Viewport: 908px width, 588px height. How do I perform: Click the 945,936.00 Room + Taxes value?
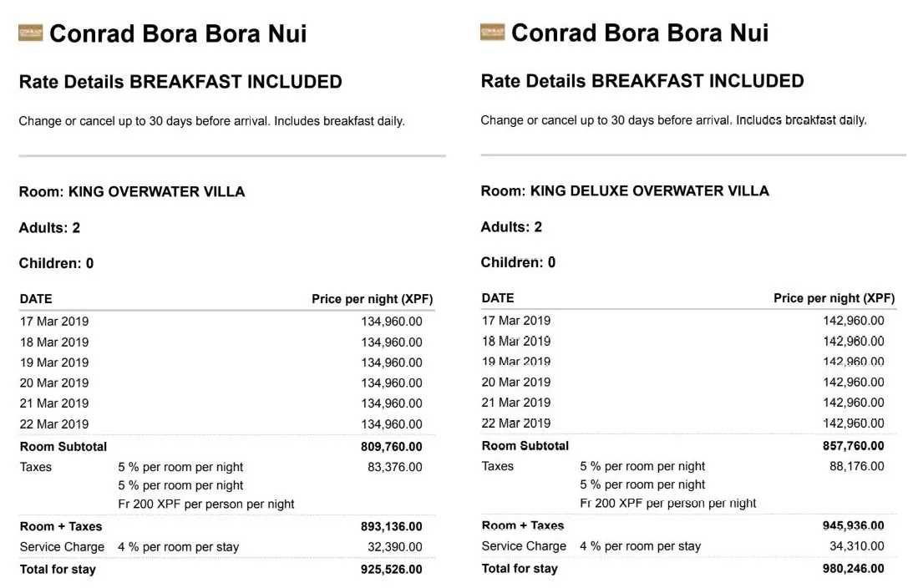(x=853, y=525)
